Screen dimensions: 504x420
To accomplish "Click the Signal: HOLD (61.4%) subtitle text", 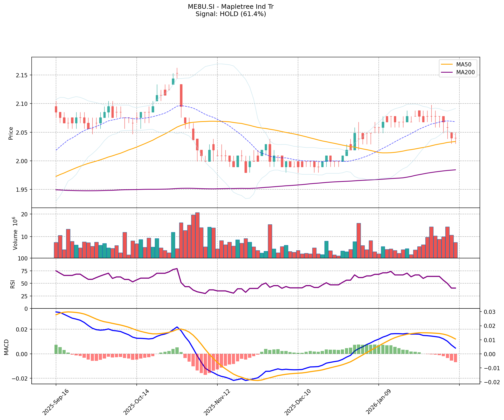I will coord(231,14).
